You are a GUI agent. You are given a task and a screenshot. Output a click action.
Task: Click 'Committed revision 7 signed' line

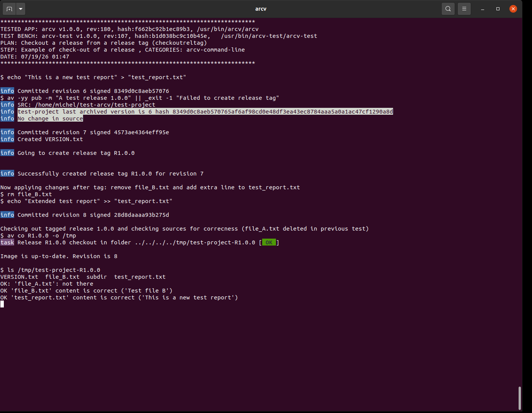(93, 132)
